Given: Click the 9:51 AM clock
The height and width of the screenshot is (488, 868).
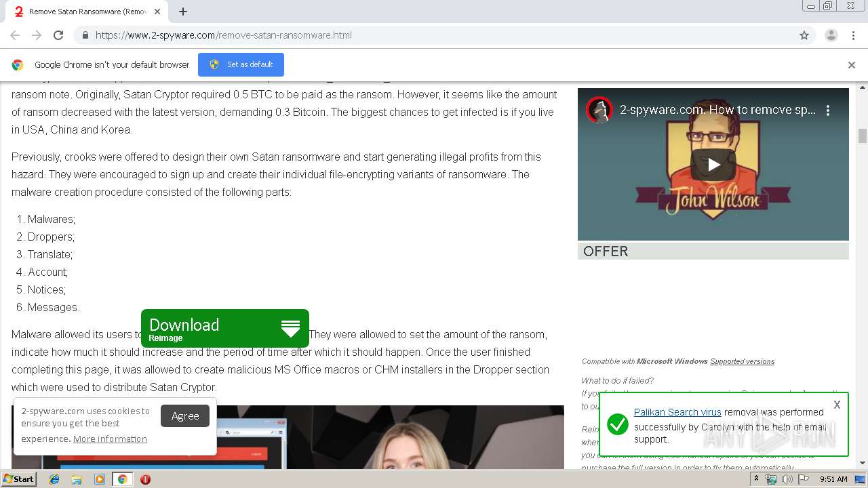Looking at the screenshot, I should 833,479.
